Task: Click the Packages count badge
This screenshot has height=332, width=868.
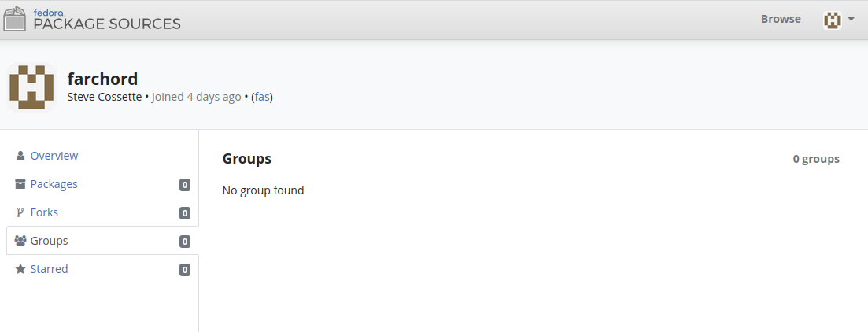Action: click(185, 185)
